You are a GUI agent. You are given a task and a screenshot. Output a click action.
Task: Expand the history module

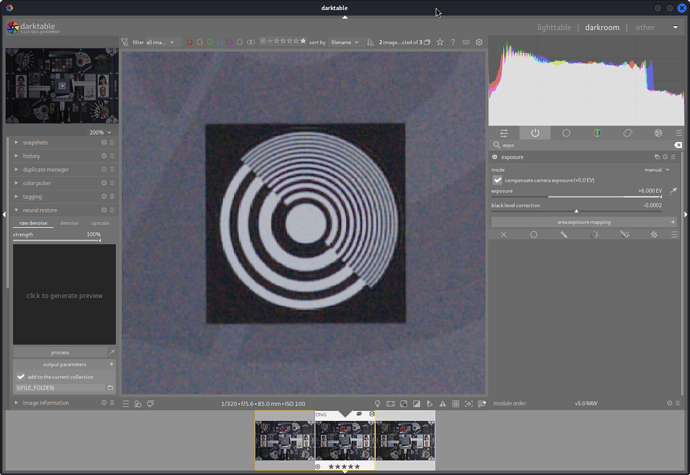pos(16,156)
